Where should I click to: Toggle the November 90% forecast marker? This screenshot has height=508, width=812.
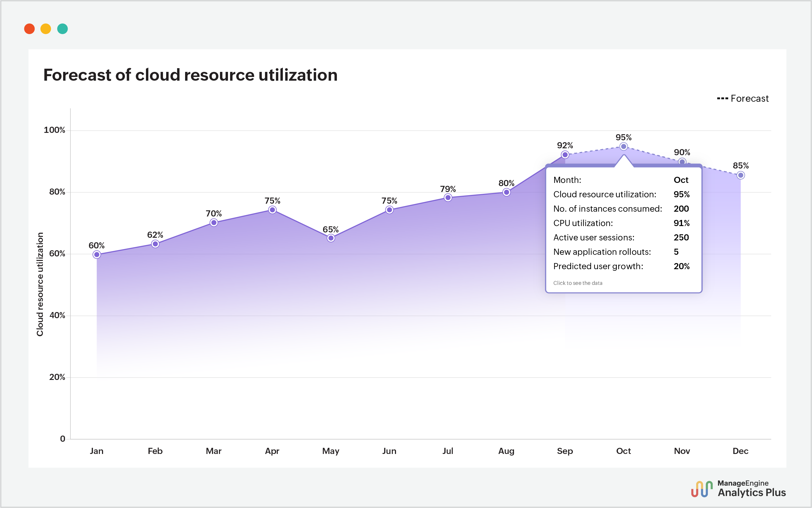coord(682,161)
